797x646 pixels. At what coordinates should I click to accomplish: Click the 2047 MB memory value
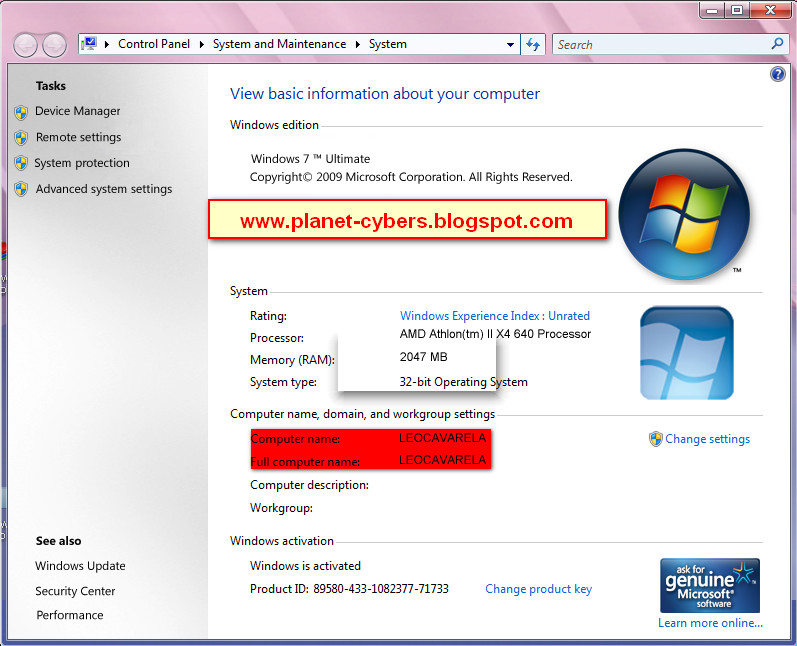pos(423,357)
